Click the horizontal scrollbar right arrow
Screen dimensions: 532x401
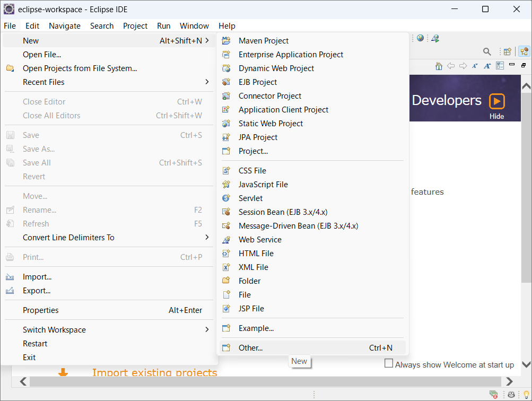[x=509, y=382]
